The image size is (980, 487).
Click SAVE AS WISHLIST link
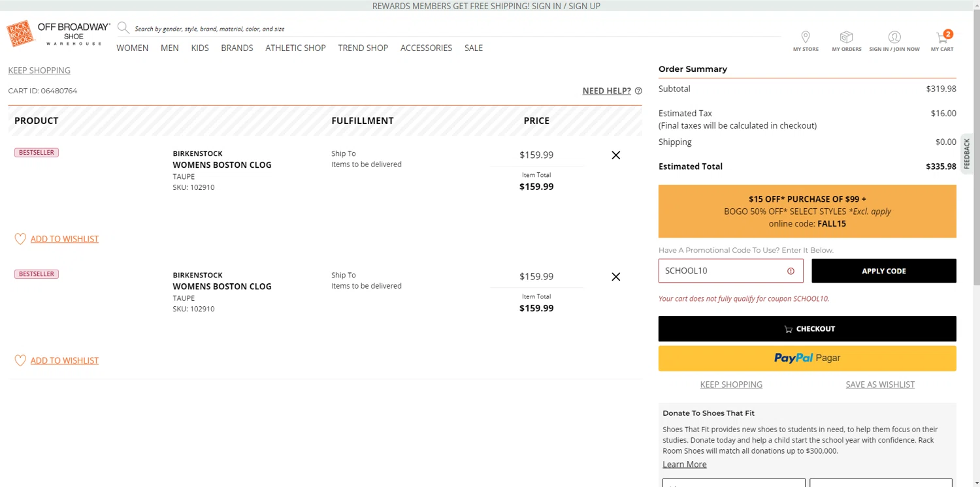point(880,385)
